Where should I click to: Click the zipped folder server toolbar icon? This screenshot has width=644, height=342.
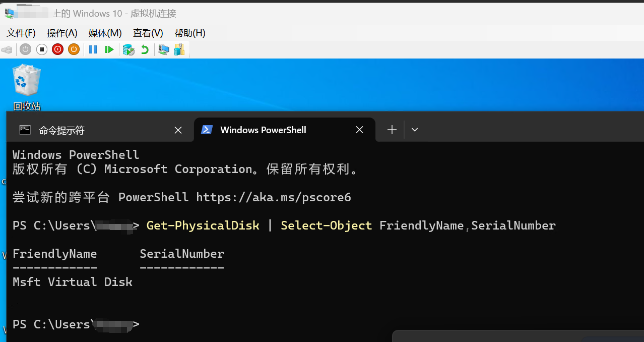[179, 49]
